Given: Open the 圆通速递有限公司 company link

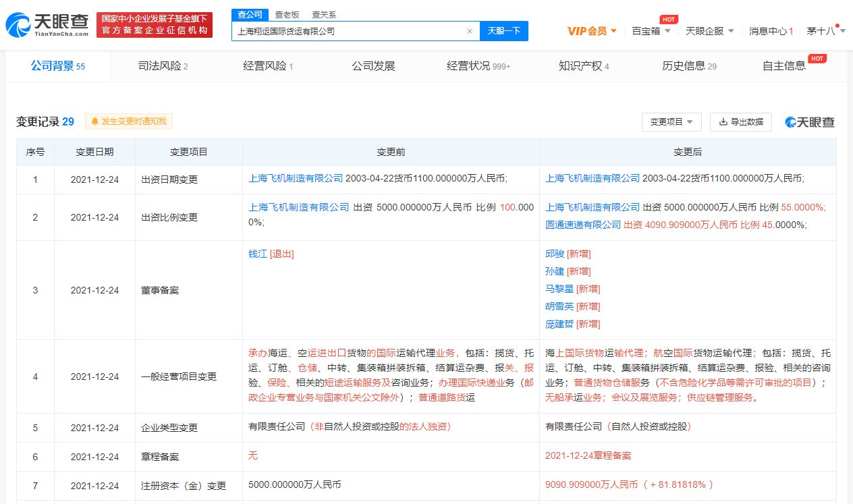Looking at the screenshot, I should click(x=583, y=225).
